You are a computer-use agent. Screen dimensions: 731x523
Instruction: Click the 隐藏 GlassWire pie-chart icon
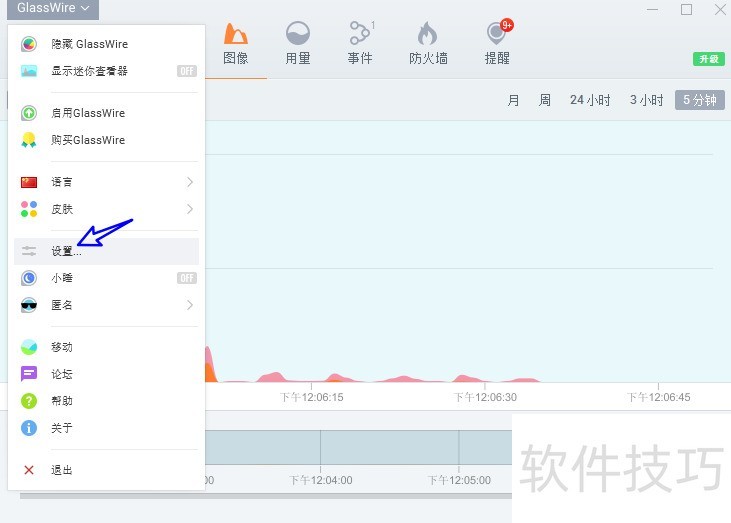click(x=29, y=44)
